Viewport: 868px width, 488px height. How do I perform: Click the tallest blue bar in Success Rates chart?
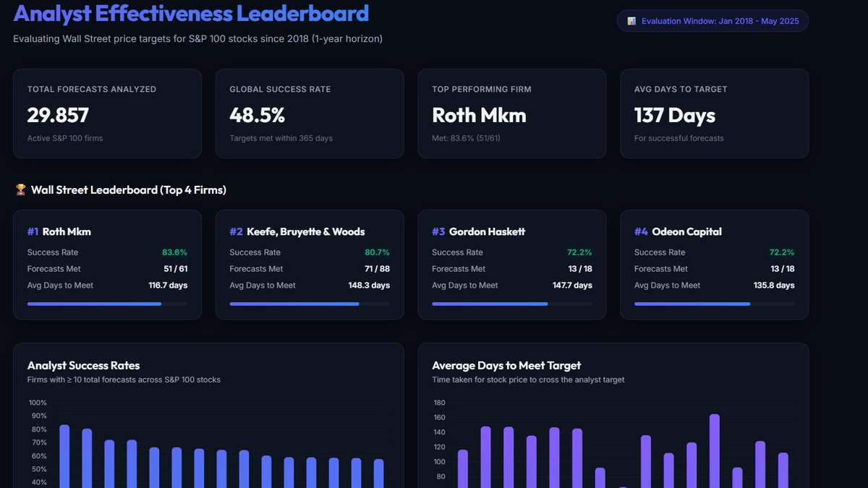pyautogui.click(x=64, y=455)
